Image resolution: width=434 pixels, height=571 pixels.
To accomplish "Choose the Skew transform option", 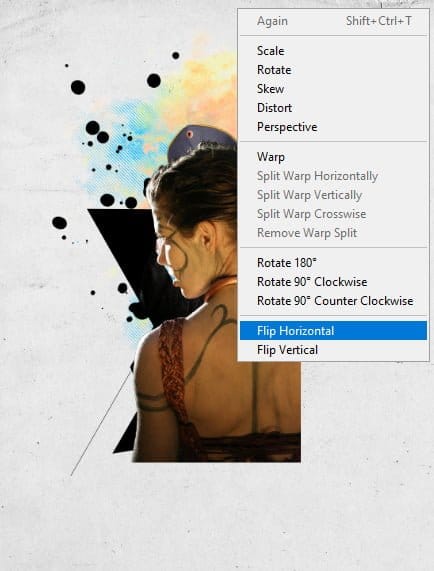I will (x=333, y=88).
